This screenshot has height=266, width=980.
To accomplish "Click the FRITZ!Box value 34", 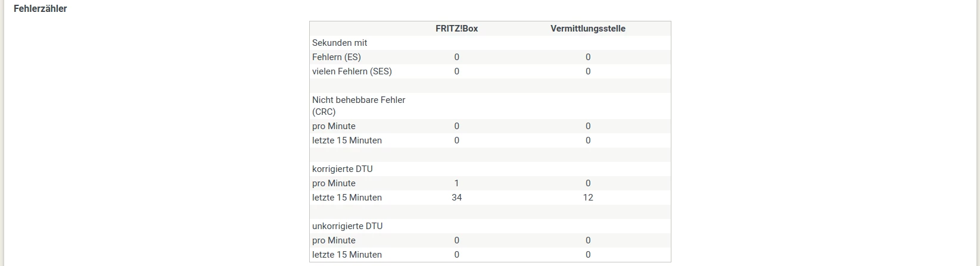I will pyautogui.click(x=457, y=198).
